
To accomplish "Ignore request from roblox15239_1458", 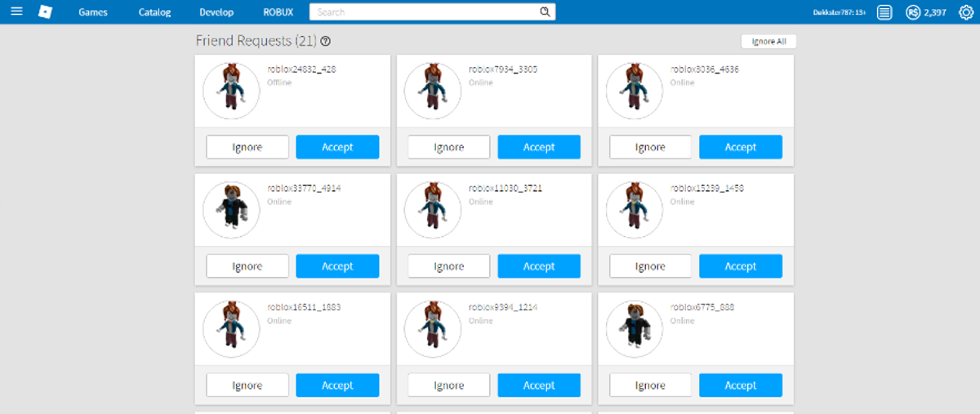I will click(x=650, y=266).
